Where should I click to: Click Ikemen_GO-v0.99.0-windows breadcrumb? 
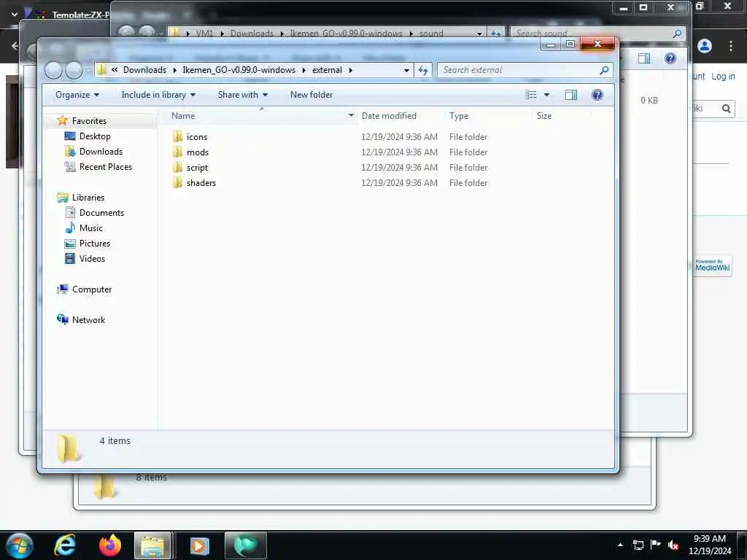pos(239,70)
